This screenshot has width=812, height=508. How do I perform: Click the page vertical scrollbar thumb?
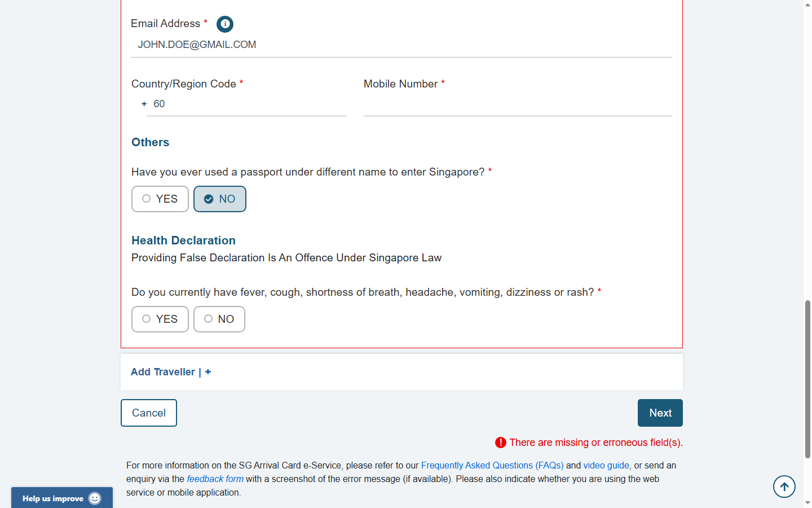(x=807, y=378)
